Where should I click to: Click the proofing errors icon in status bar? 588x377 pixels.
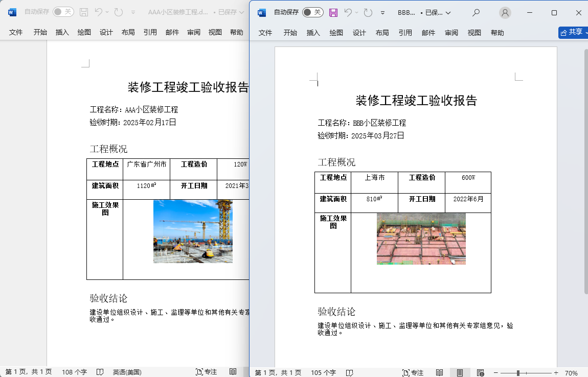coord(349,371)
